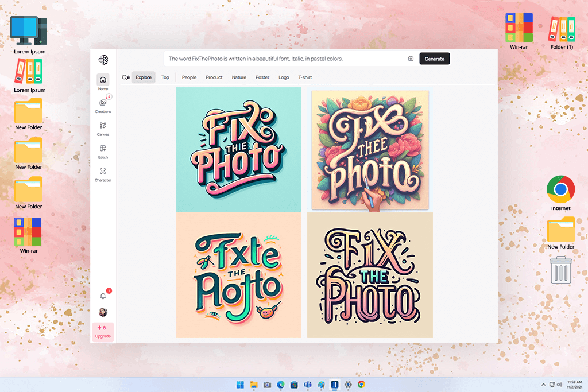This screenshot has height=392, width=588.
Task: Open the Canvas tool
Action: [x=103, y=129]
